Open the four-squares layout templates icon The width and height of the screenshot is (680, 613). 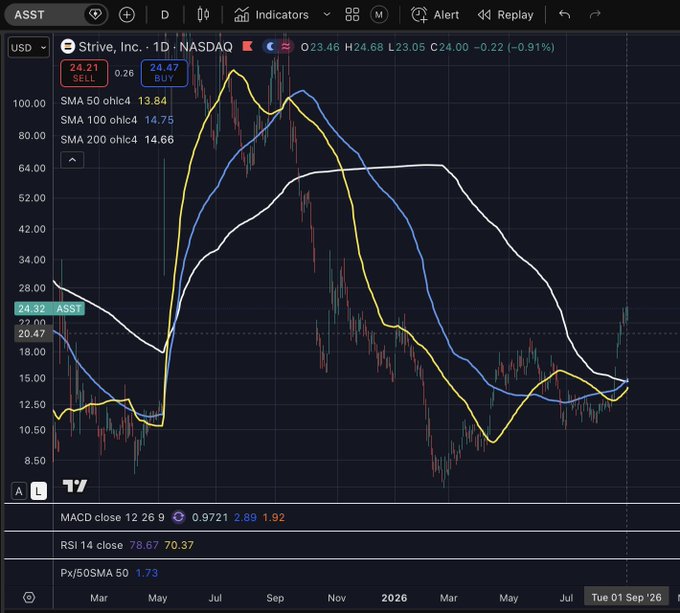tap(352, 15)
